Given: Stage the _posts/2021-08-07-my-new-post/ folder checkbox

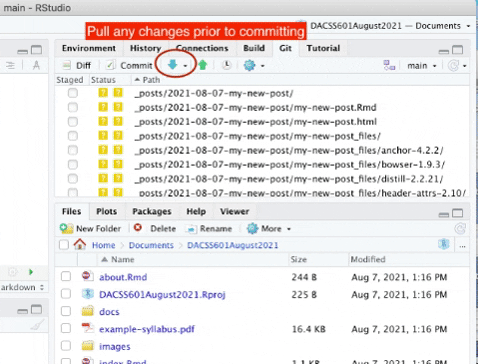Looking at the screenshot, I should (x=73, y=93).
